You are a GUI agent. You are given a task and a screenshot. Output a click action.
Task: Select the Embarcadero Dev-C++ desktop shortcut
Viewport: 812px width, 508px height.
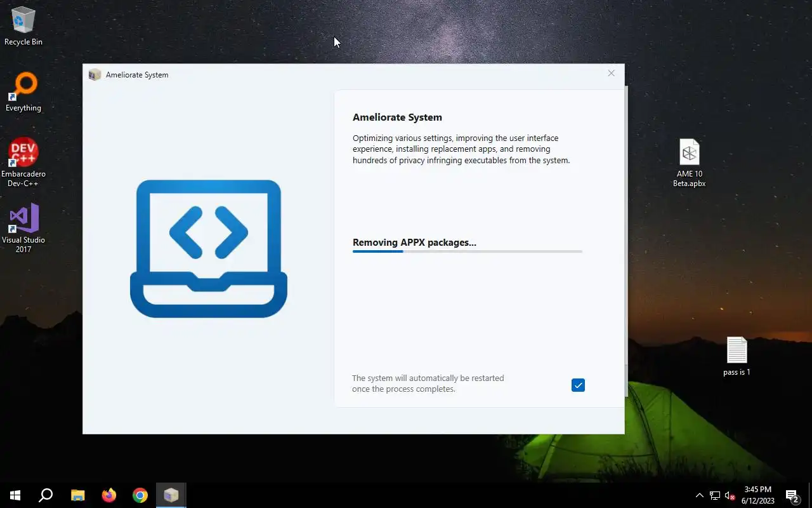(23, 163)
